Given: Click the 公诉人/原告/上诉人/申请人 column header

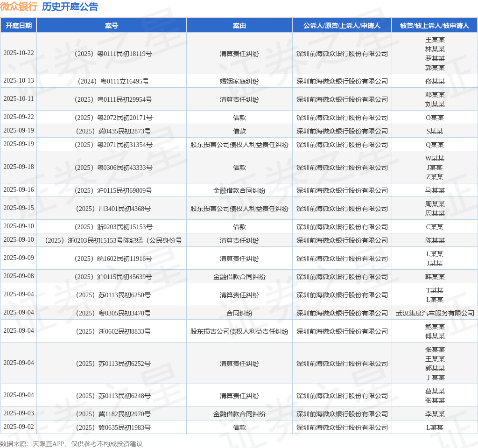Looking at the screenshot, I should 342,26.
